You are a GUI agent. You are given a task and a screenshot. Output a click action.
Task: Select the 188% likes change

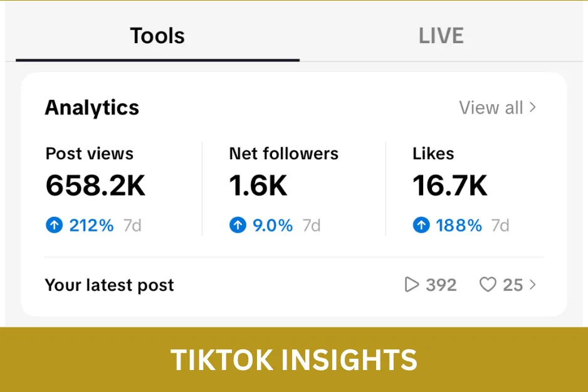tap(459, 225)
